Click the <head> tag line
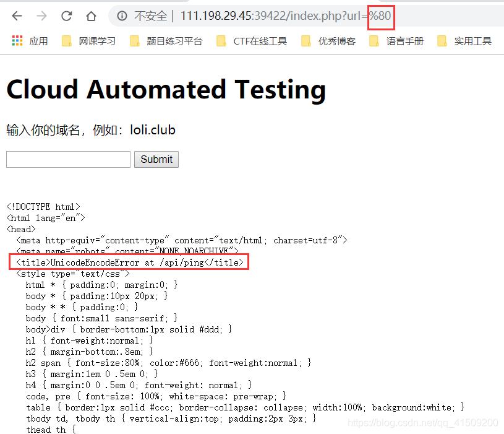Screen dimensions: 504x434 pyautogui.click(x=21, y=229)
